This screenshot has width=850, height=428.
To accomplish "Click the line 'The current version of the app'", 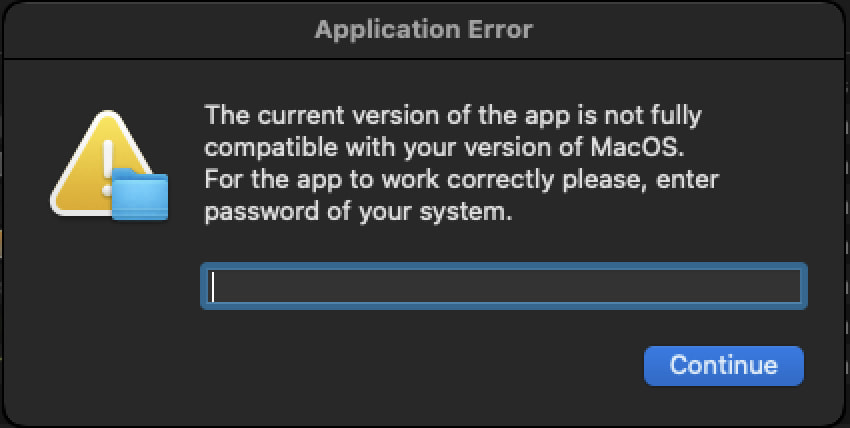I will tap(453, 115).
